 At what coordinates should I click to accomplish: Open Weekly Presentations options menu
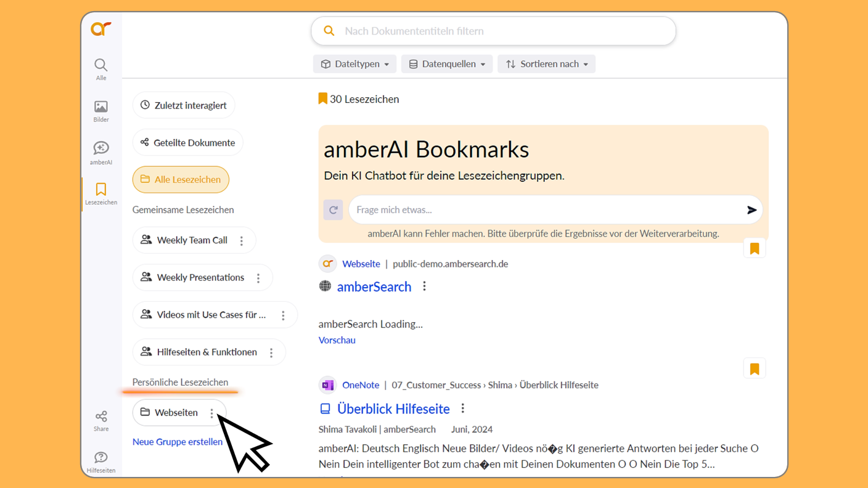coord(258,278)
